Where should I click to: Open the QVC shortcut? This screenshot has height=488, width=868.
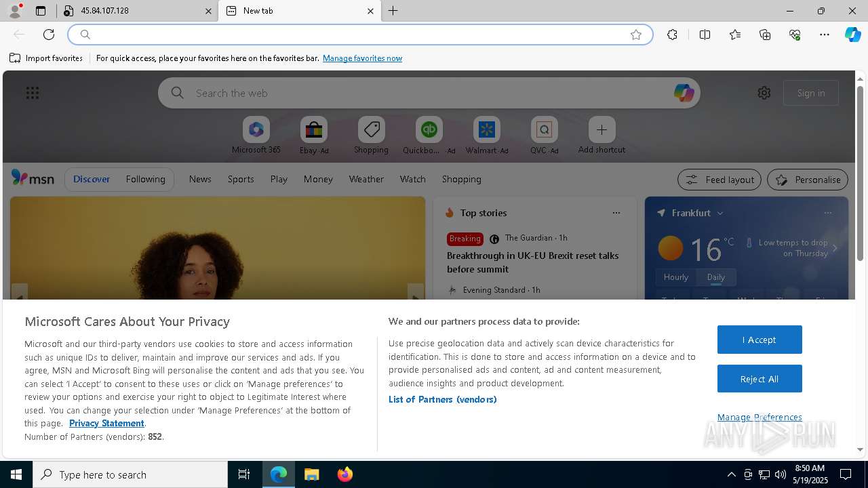pyautogui.click(x=544, y=136)
